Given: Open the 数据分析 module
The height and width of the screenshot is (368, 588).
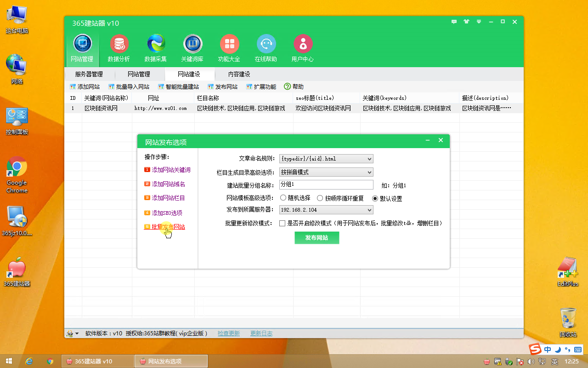Looking at the screenshot, I should [x=119, y=48].
